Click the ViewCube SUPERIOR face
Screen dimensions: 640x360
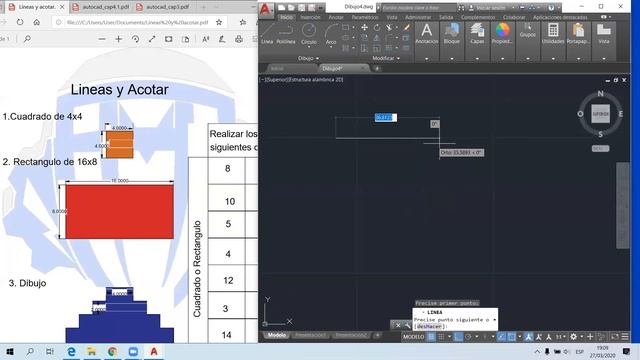tap(600, 114)
